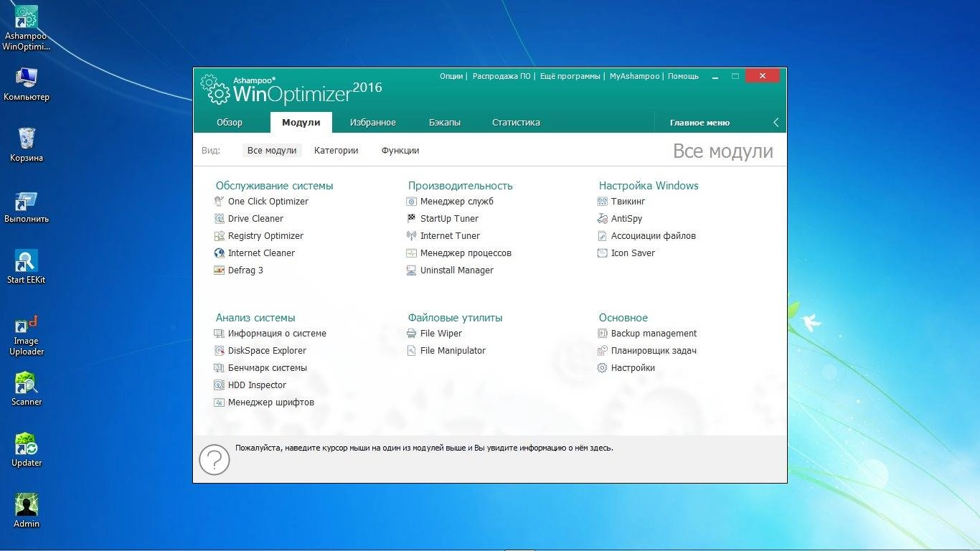Click the Бенчмарк системы icon
The image size is (980, 551).
point(220,368)
